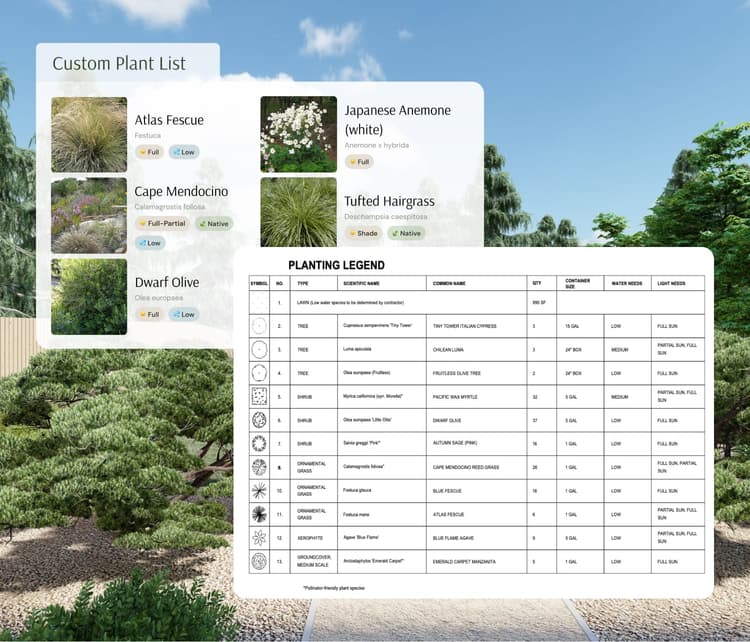
Task: Click the CONTAINER SIZE column header
Action: point(577,283)
